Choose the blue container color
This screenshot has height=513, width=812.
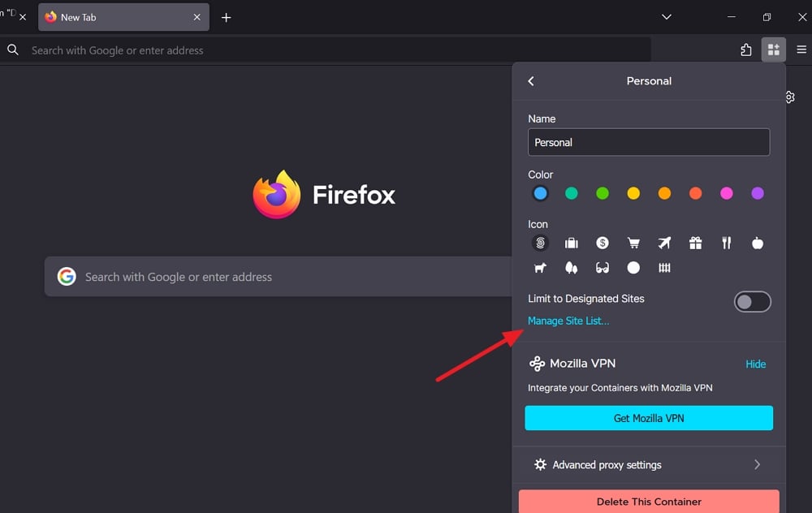click(x=540, y=193)
